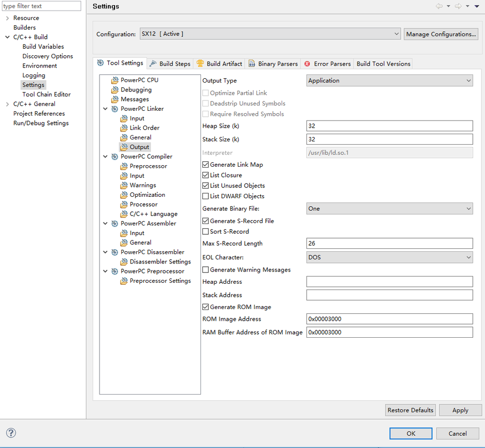Click the Disassembler Settings item icon
The width and height of the screenshot is (485, 448).
[124, 262]
